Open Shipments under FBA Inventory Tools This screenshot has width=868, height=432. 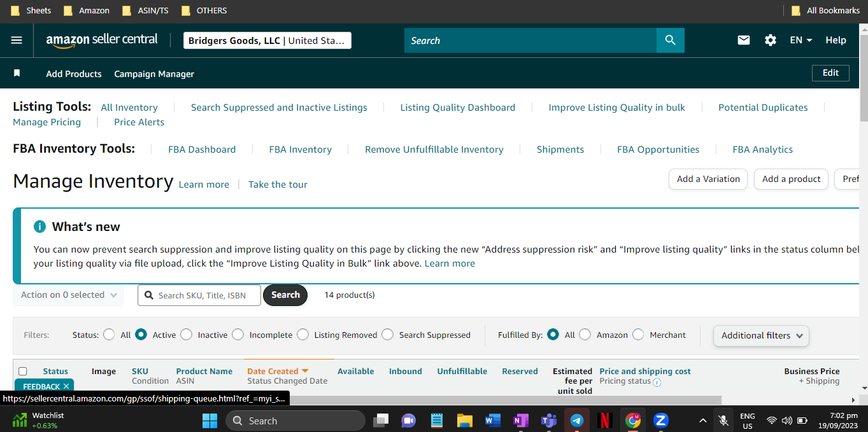560,150
